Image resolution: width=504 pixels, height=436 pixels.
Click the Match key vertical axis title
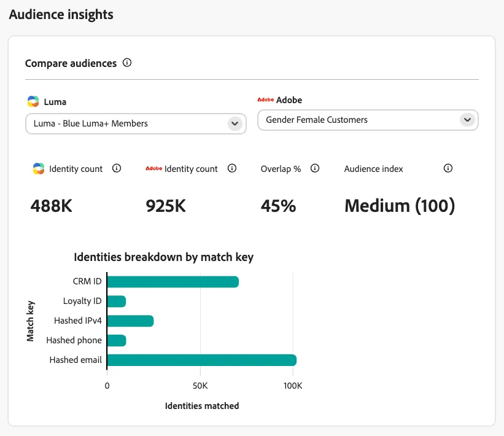pos(30,321)
